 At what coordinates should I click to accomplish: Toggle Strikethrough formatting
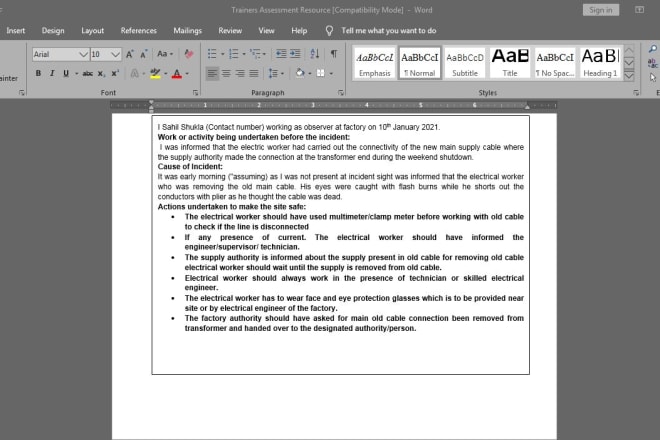pos(88,73)
